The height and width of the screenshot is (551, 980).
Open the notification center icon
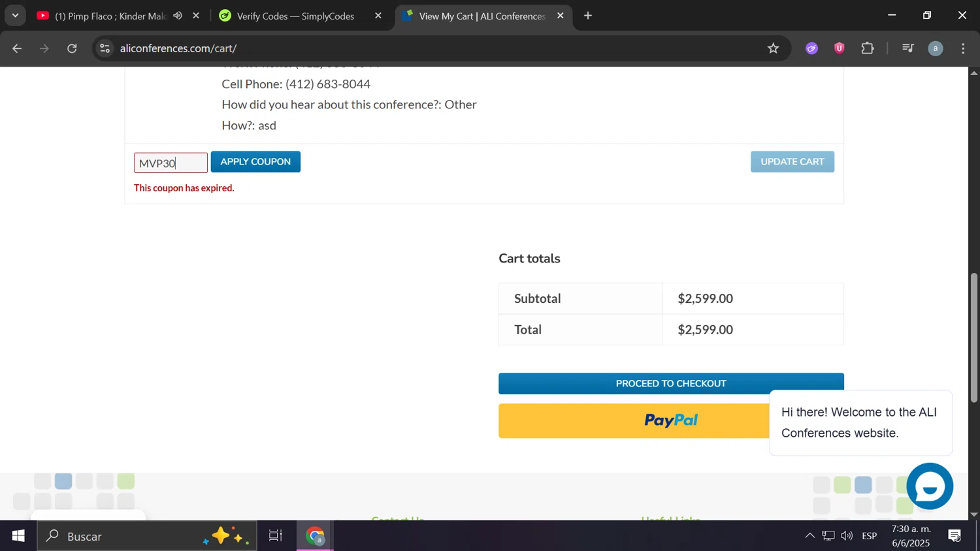(955, 536)
